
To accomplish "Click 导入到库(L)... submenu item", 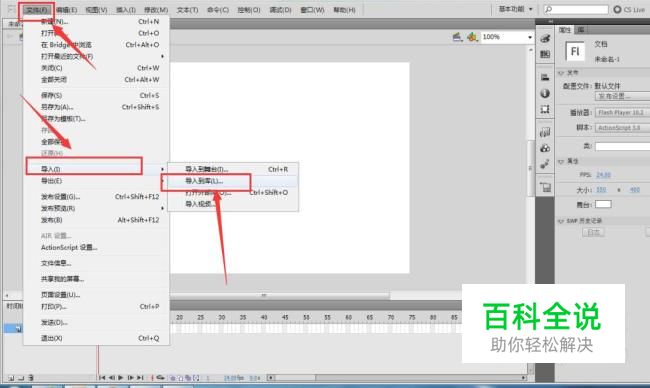I will click(x=233, y=181).
